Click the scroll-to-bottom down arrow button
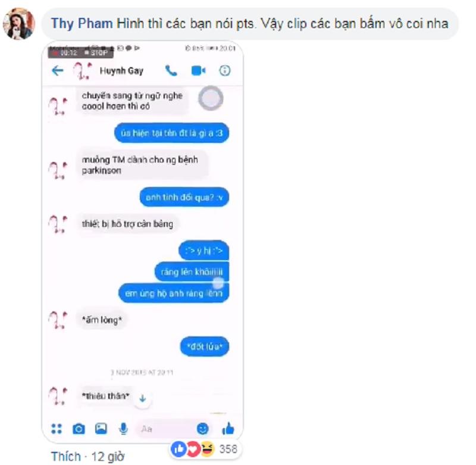This screenshot has height=465, width=476. coord(142,398)
